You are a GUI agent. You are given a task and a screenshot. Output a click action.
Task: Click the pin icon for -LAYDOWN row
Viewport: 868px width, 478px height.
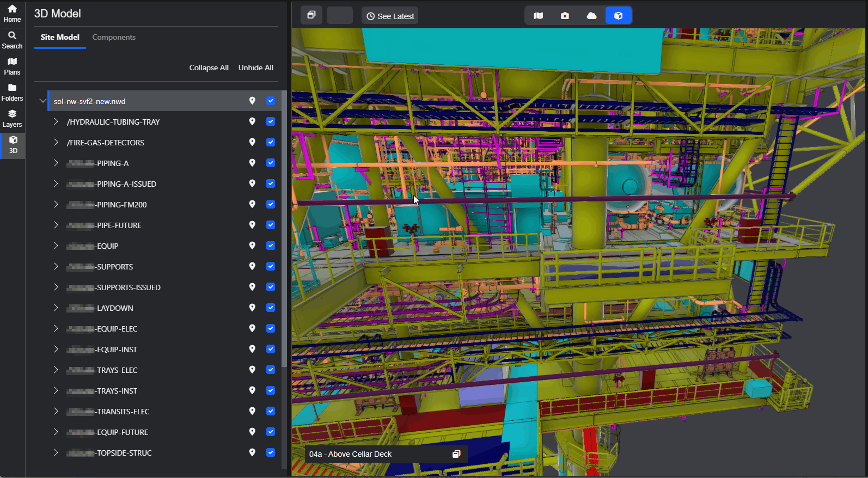[x=252, y=308]
